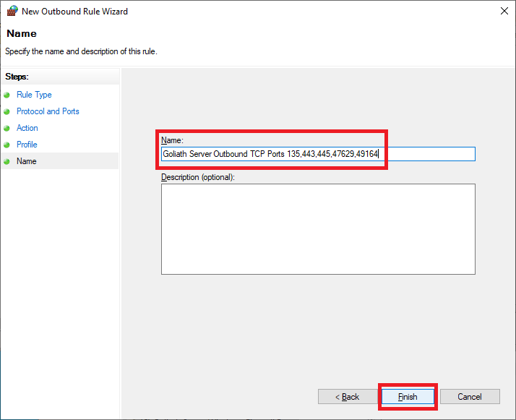The image size is (516, 420).
Task: Click Finish to create the rule
Action: 408,397
